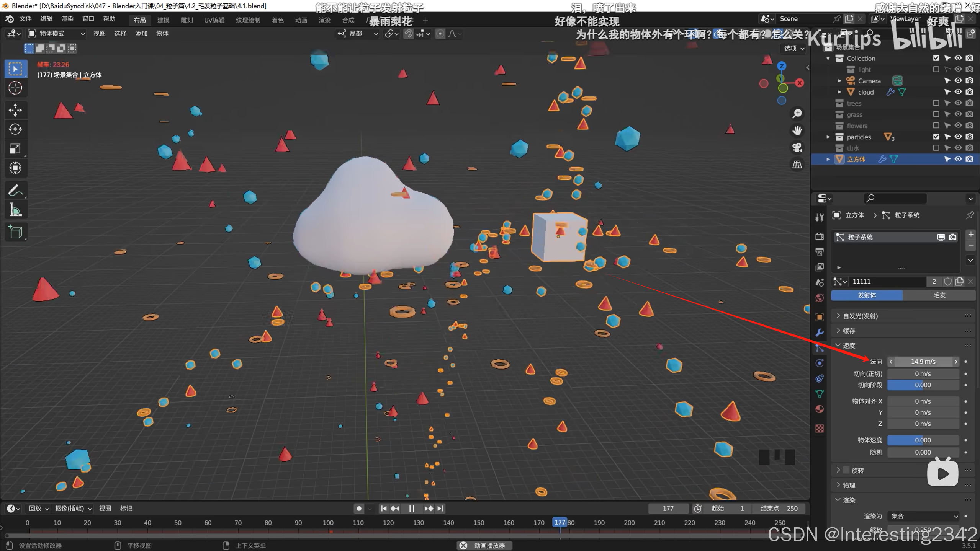Click the pan view hand icon
Viewport: 980px width, 551px height.
point(797,130)
